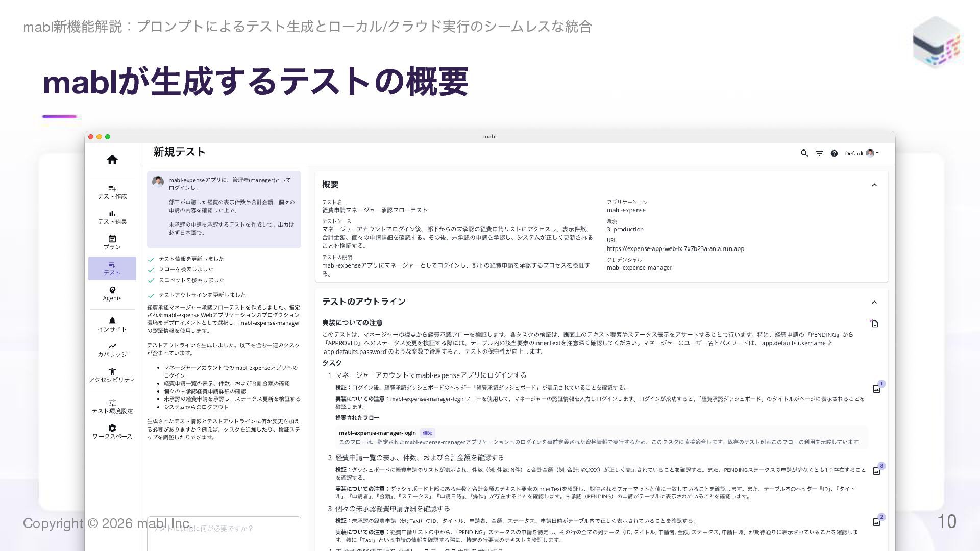Select テスト tab in sidebar

tap(112, 268)
